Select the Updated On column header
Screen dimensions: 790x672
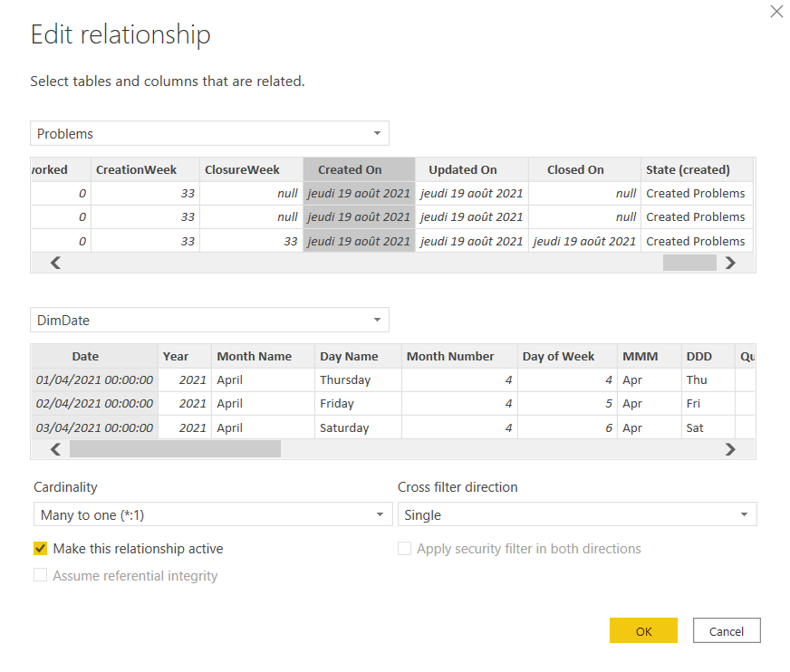pos(472,169)
